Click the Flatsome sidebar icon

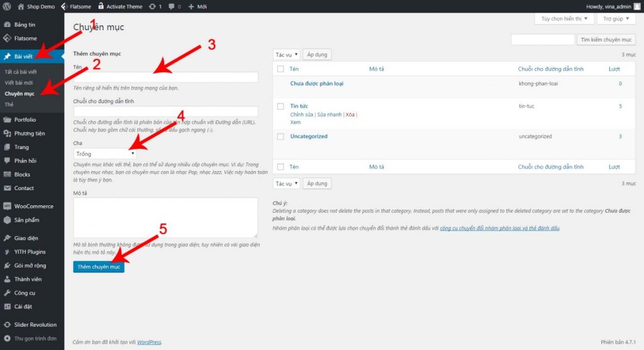tap(7, 38)
